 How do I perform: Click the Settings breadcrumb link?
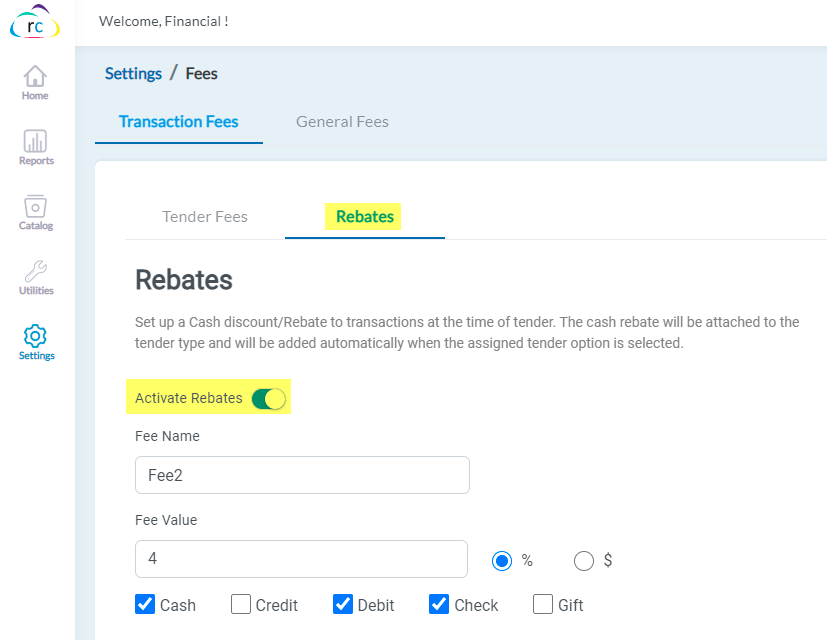click(133, 73)
